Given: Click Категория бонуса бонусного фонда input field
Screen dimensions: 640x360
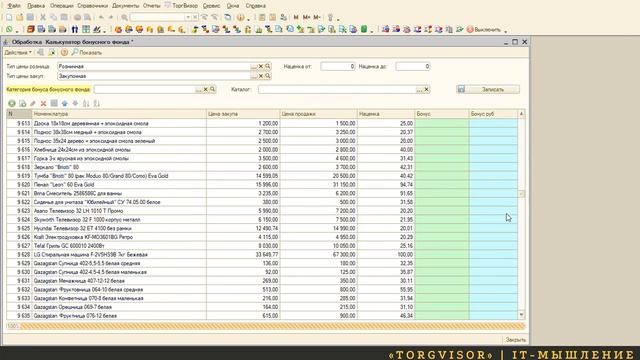Looking at the screenshot, I should pos(145,89).
